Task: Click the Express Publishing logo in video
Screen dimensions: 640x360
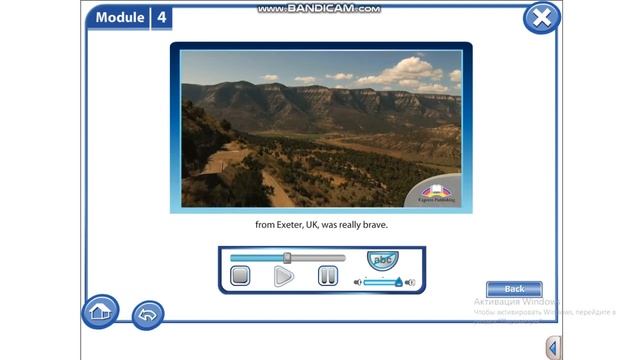Action: click(436, 193)
